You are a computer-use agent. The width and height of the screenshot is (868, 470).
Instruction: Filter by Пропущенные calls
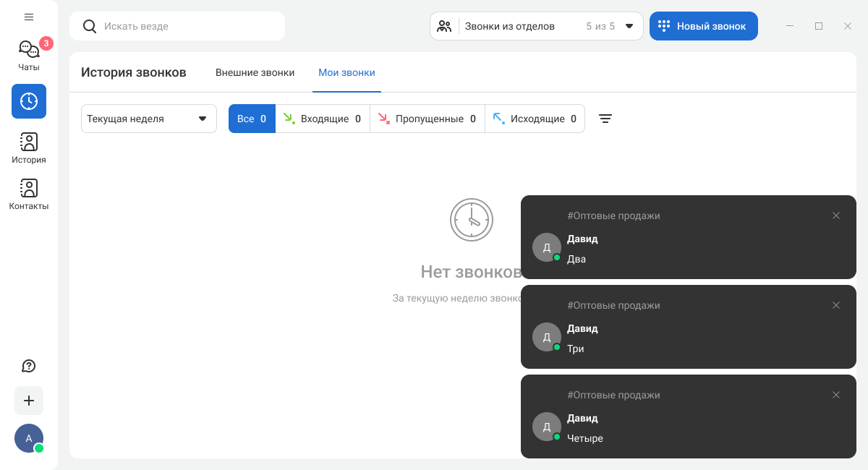[x=427, y=119]
